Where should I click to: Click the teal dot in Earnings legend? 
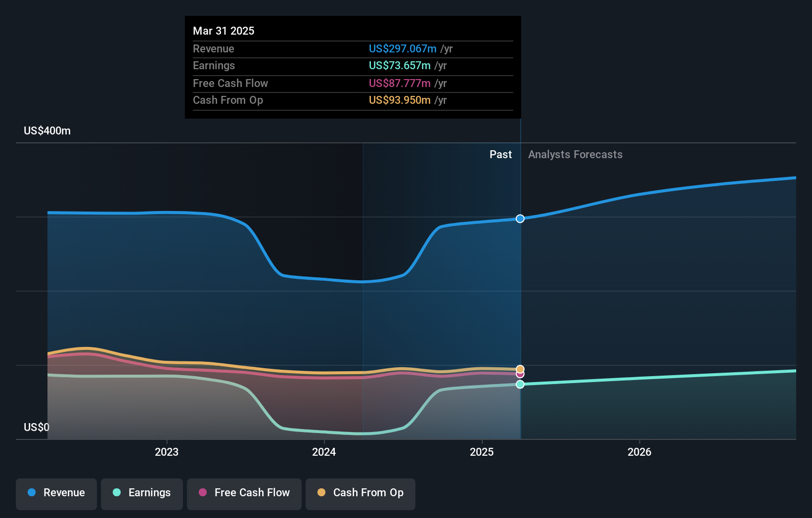117,492
